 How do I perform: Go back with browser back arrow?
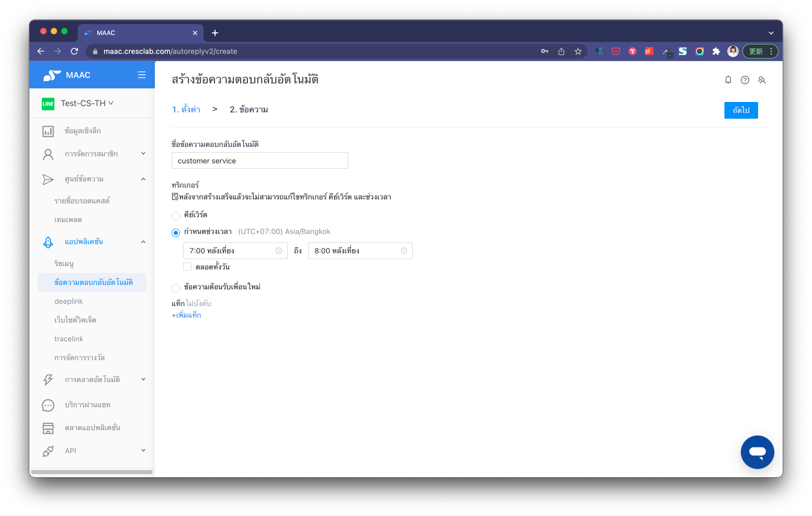pyautogui.click(x=41, y=51)
